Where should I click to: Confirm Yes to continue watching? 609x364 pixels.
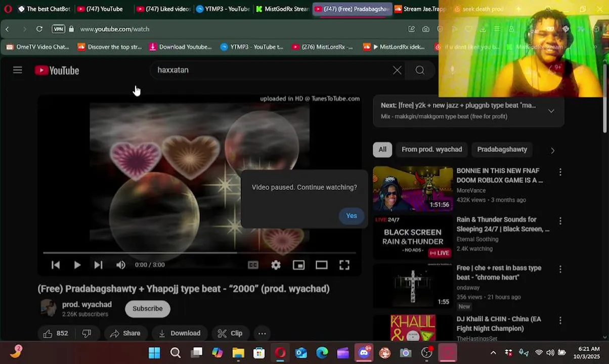tap(352, 216)
